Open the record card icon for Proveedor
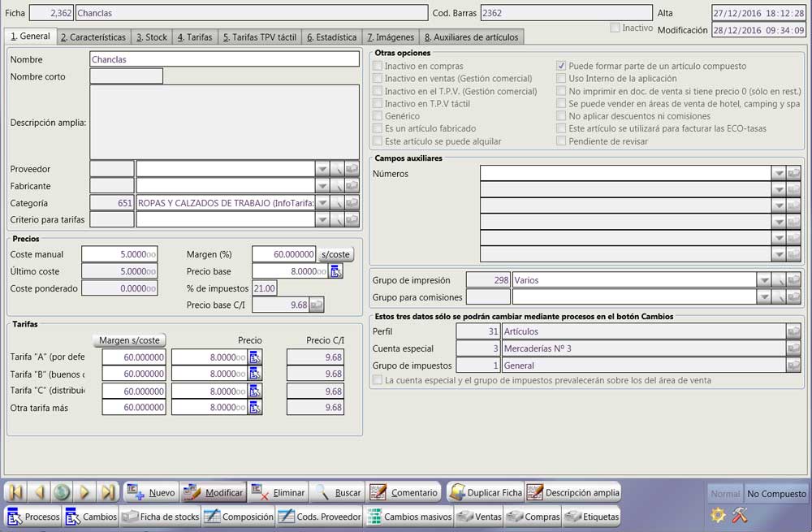The image size is (812, 532). pos(352,169)
